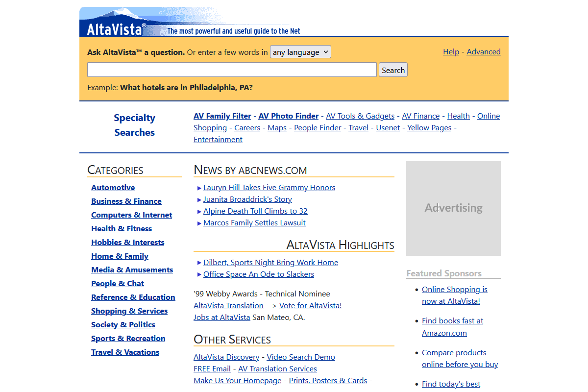Sign up for FREE Email
This screenshot has height=392, width=588.
click(212, 368)
